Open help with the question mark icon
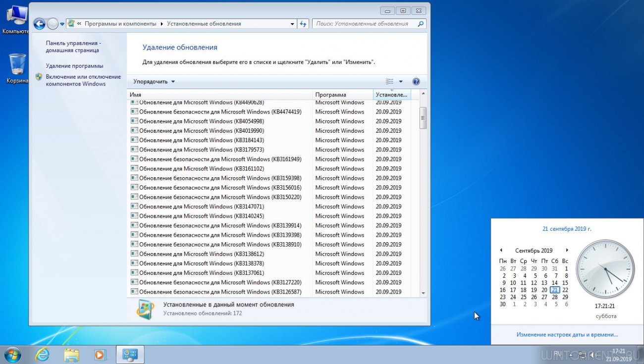Viewport: 644px width, 364px height. [416, 82]
